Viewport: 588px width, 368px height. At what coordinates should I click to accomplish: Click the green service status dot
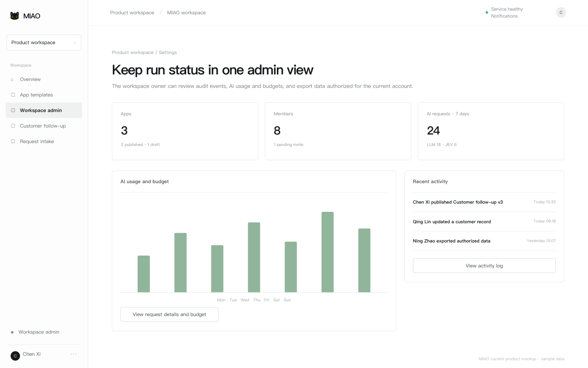(x=487, y=13)
